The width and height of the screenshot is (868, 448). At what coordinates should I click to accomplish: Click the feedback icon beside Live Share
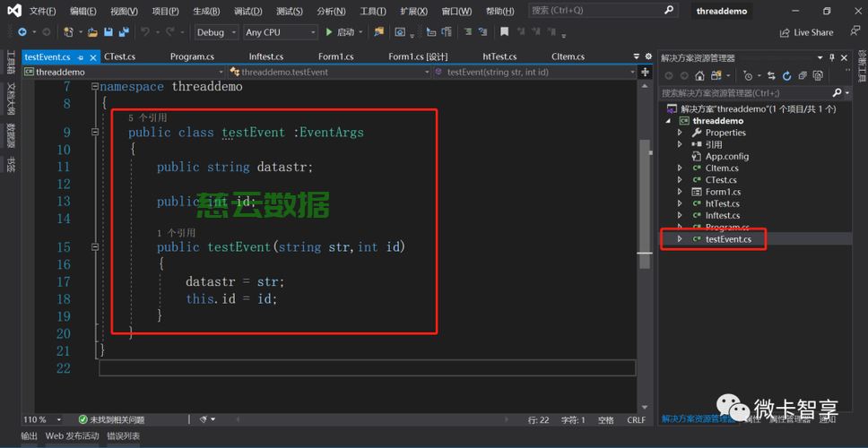pyautogui.click(x=855, y=31)
